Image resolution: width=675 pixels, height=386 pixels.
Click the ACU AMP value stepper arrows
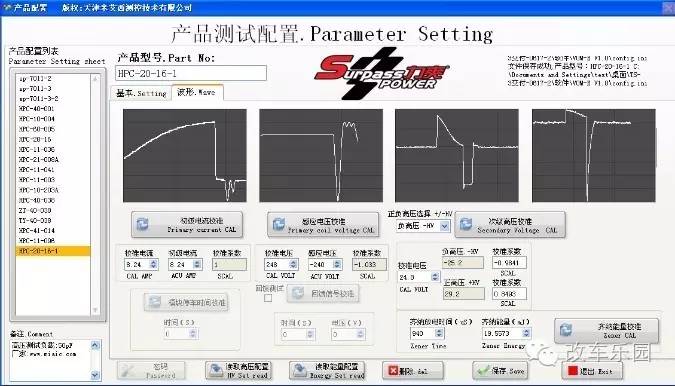click(x=197, y=264)
